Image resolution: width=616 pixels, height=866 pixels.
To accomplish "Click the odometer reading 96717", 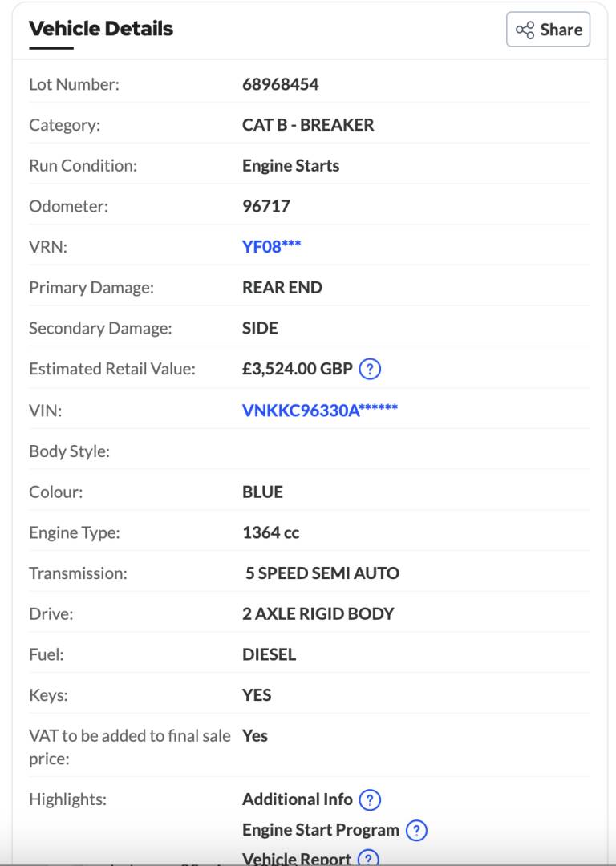I will pos(265,206).
